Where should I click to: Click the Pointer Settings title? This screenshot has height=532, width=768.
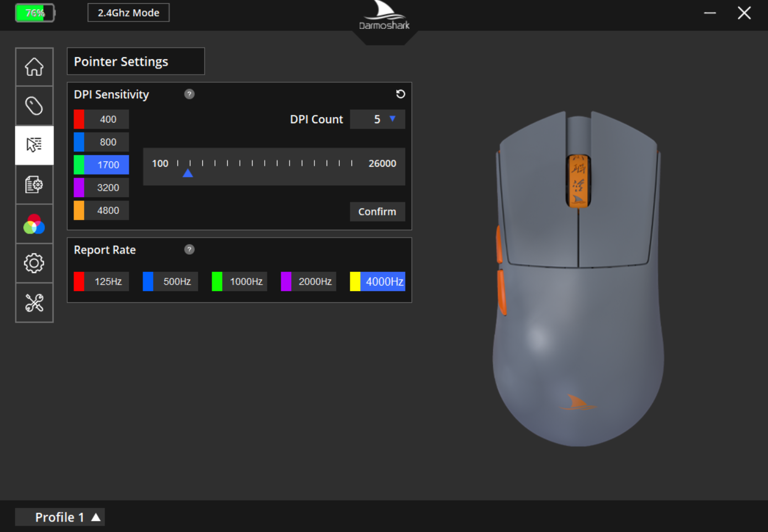[x=121, y=61]
